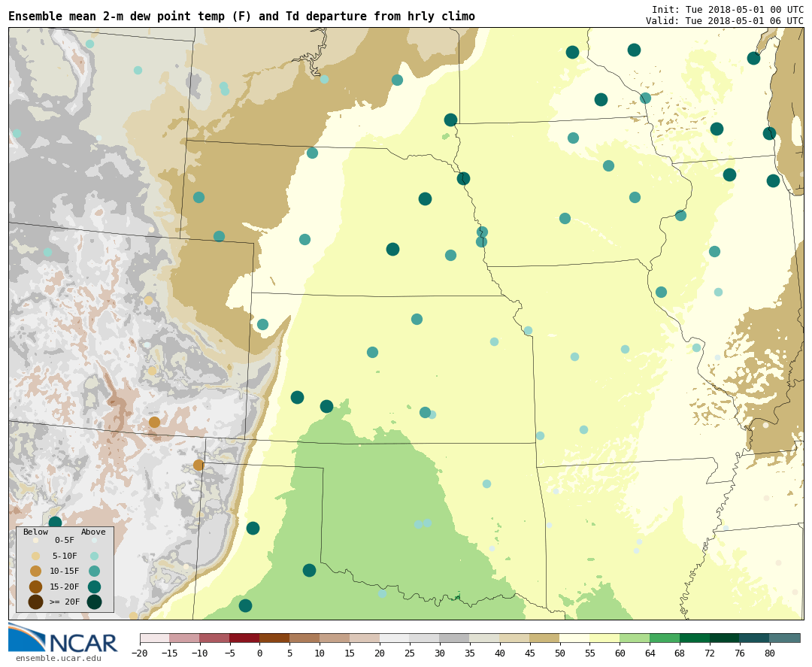This screenshot has width=812, height=667.
Task: Pick the brown swatch between 0 and 5
Action: (274, 638)
